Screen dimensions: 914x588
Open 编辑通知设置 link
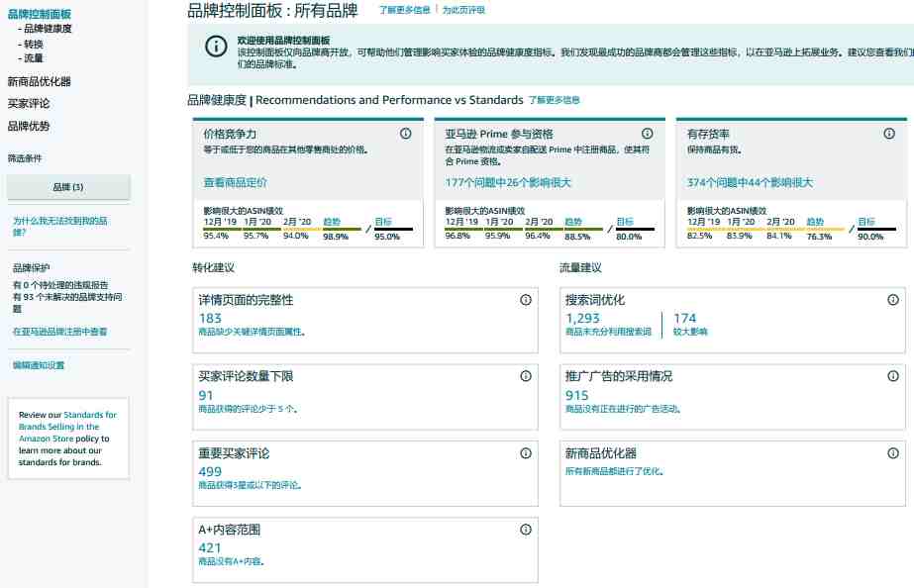[x=39, y=365]
